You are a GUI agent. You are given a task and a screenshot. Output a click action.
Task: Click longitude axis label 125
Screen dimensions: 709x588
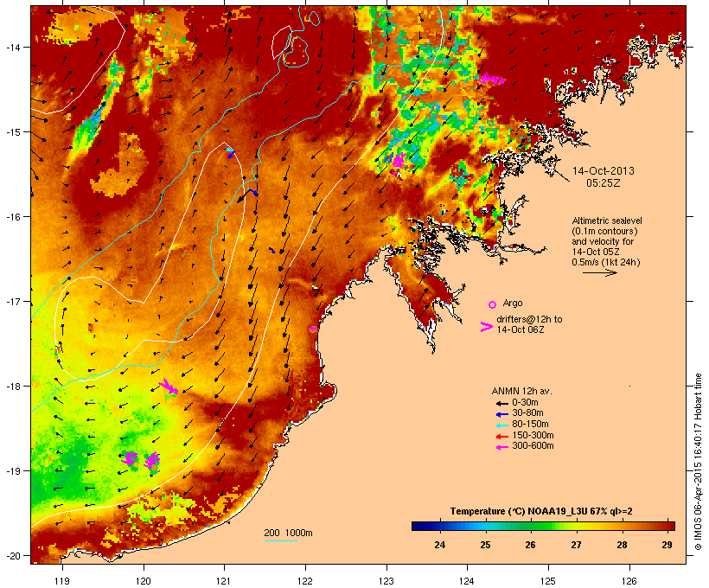[x=548, y=581]
